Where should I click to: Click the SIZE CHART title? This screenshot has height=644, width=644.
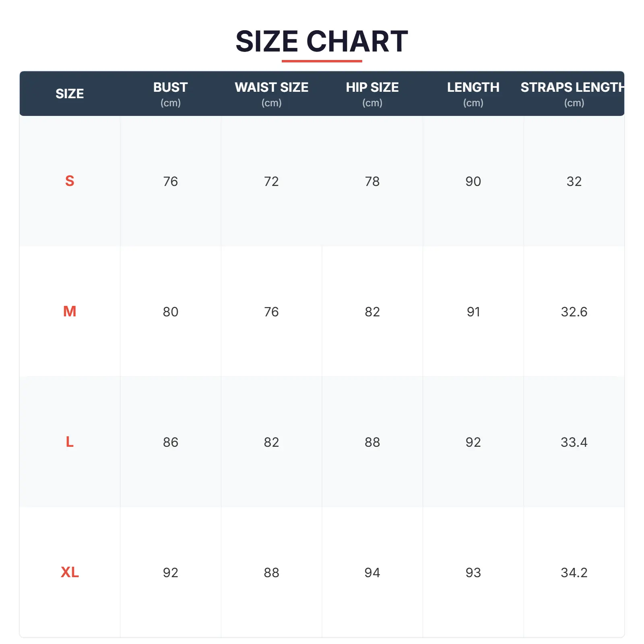coord(322,41)
